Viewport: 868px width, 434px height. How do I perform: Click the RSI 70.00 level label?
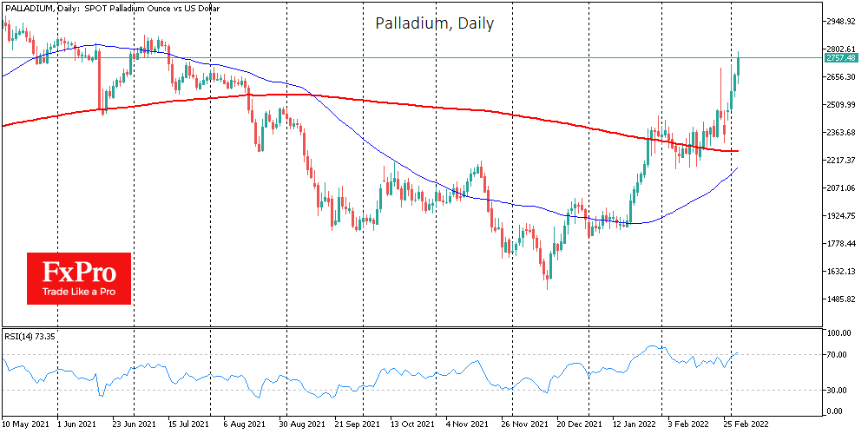837,355
